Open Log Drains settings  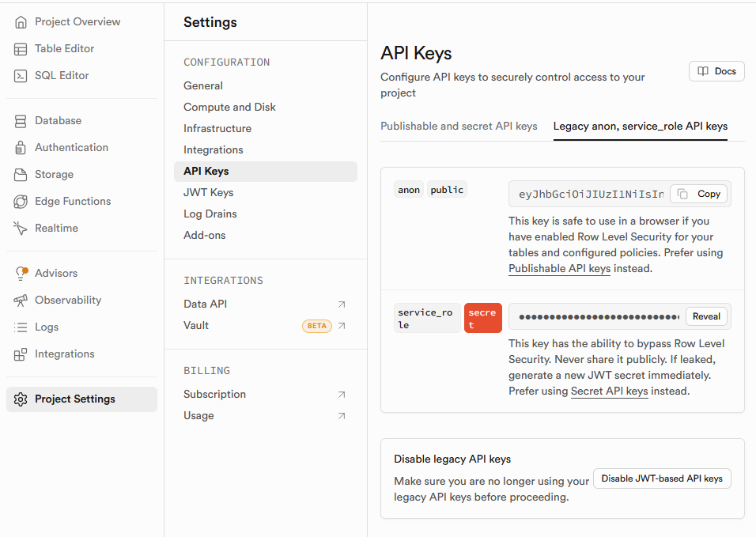coord(210,214)
